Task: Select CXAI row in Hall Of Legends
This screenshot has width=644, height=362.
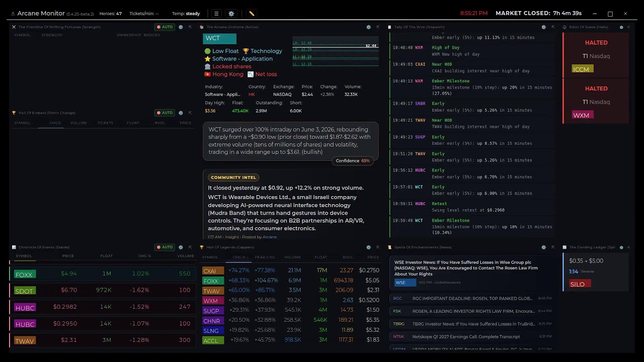Action: tap(290, 270)
